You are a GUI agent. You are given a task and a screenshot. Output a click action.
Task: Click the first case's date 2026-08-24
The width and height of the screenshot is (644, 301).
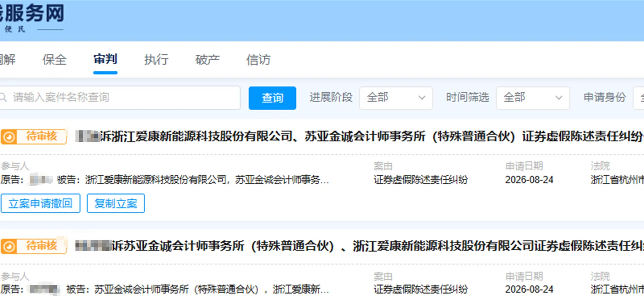(x=529, y=180)
